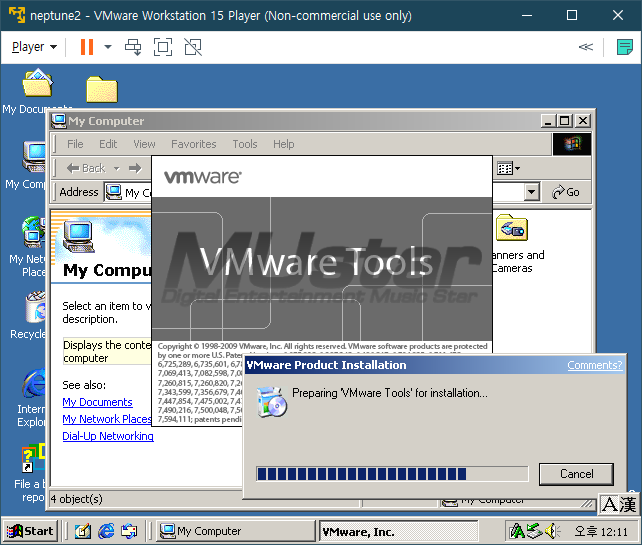The height and width of the screenshot is (545, 642).
Task: Click the third quick launch icon
Action: click(129, 531)
